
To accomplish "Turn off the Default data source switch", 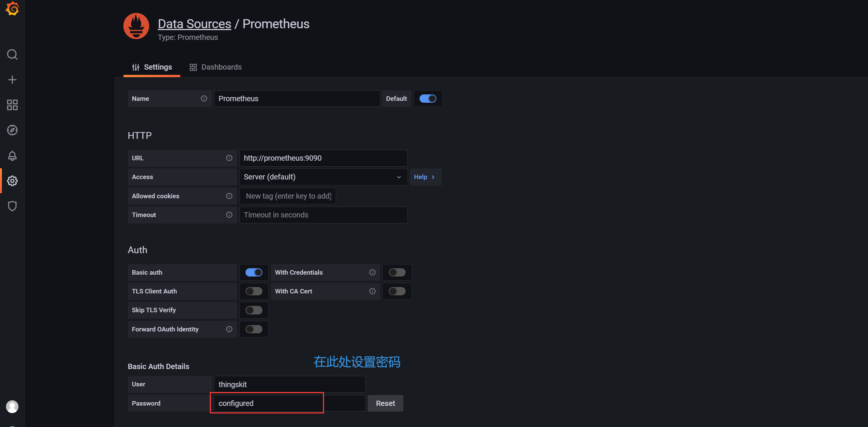I will 428,99.
